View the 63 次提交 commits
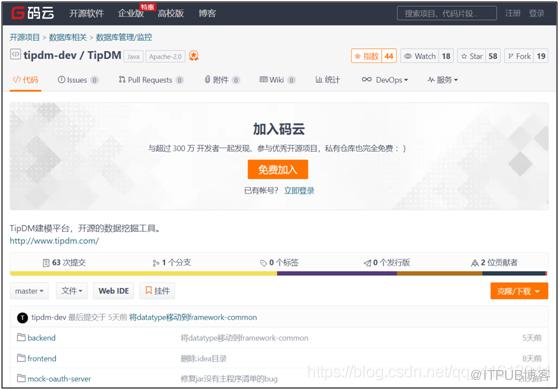The image size is (560, 390). (64, 263)
